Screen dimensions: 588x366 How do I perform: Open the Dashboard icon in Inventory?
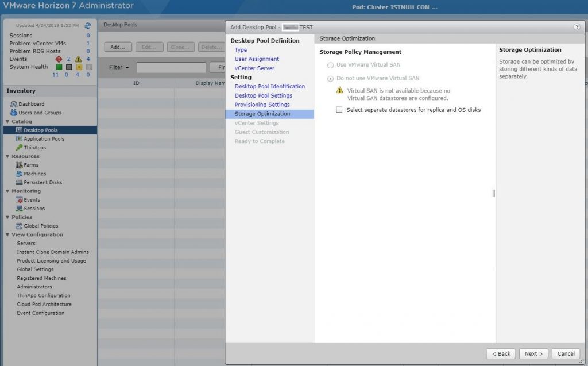(14, 104)
